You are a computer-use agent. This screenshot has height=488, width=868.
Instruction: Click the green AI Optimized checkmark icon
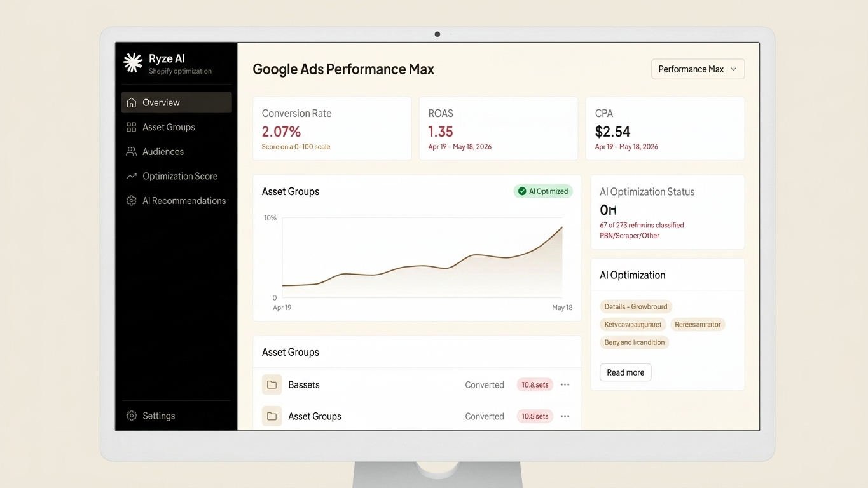point(522,191)
